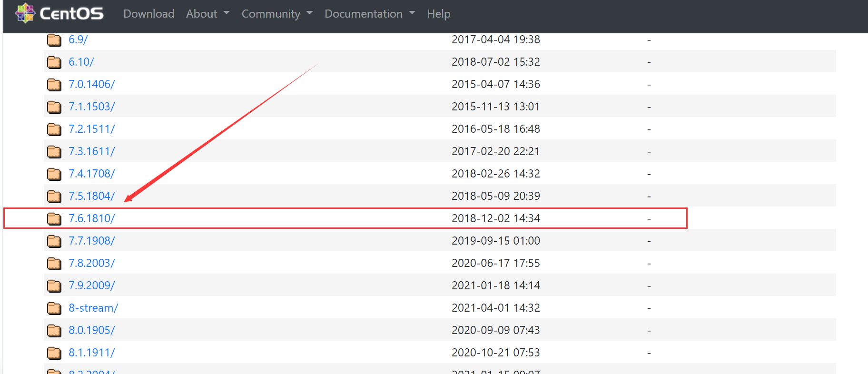Open the 7.7.1908/ directory link

pyautogui.click(x=92, y=241)
